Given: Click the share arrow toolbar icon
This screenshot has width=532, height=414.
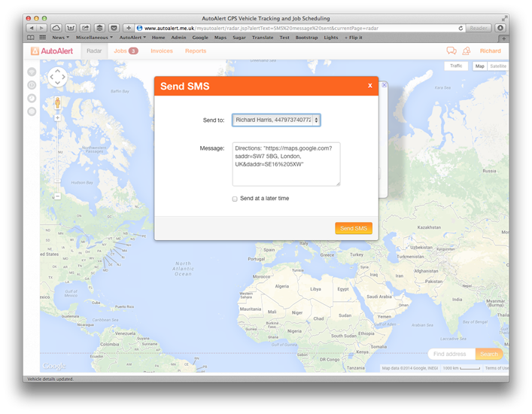Looking at the screenshot, I should tap(85, 28).
